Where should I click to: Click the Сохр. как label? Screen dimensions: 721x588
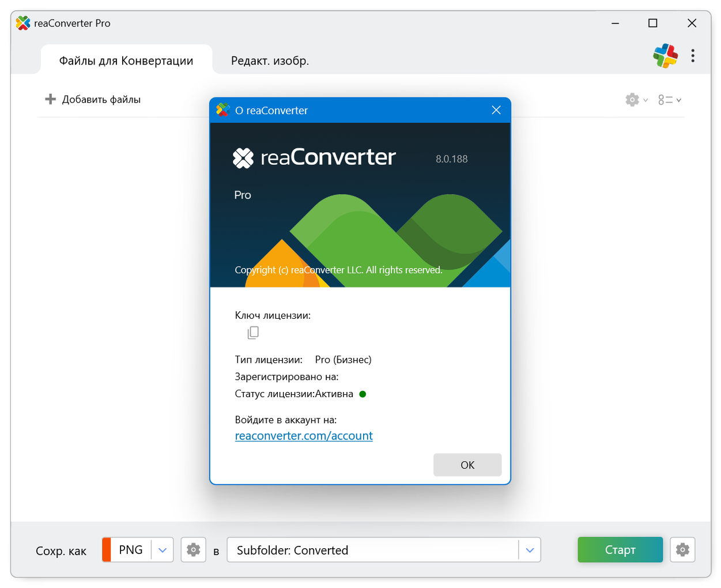pyautogui.click(x=61, y=551)
